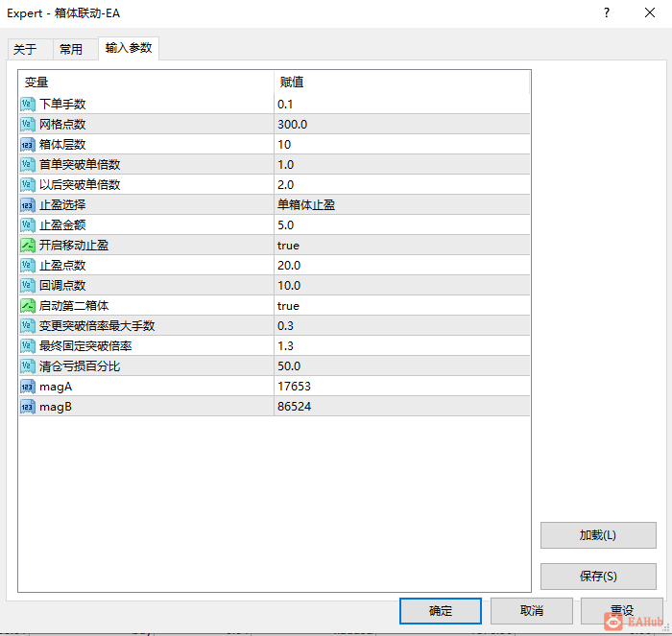Click the icon beside 网格点数
Viewport: 672px width, 636px height.
[28, 124]
